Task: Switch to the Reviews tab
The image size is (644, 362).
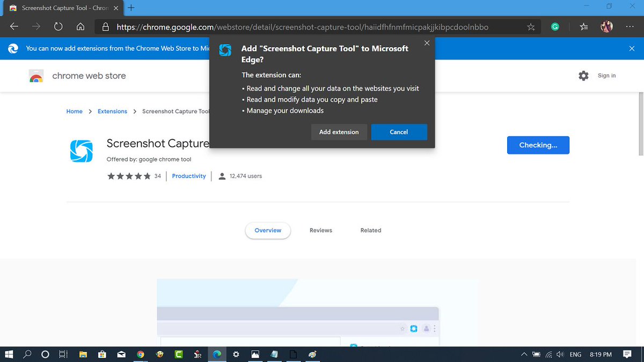Action: click(x=320, y=230)
